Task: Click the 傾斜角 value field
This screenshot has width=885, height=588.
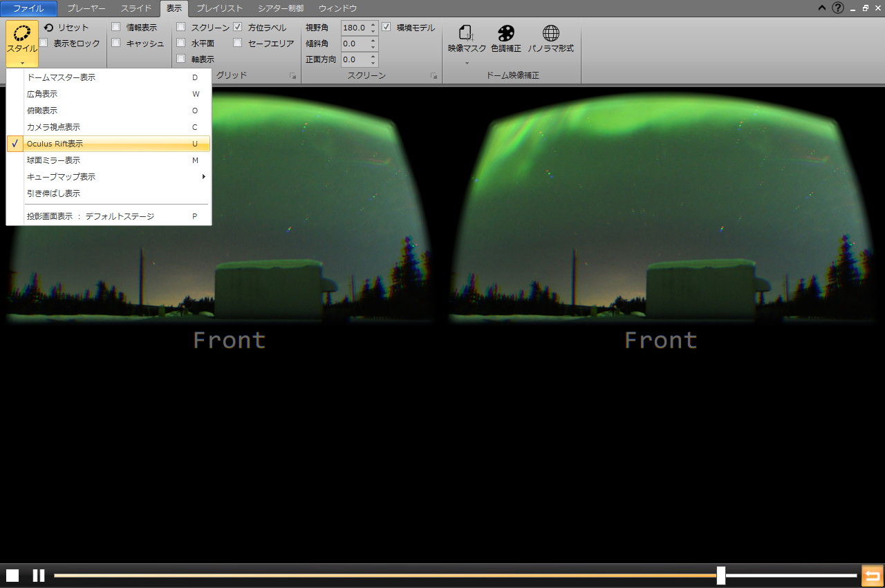Action: 355,44
